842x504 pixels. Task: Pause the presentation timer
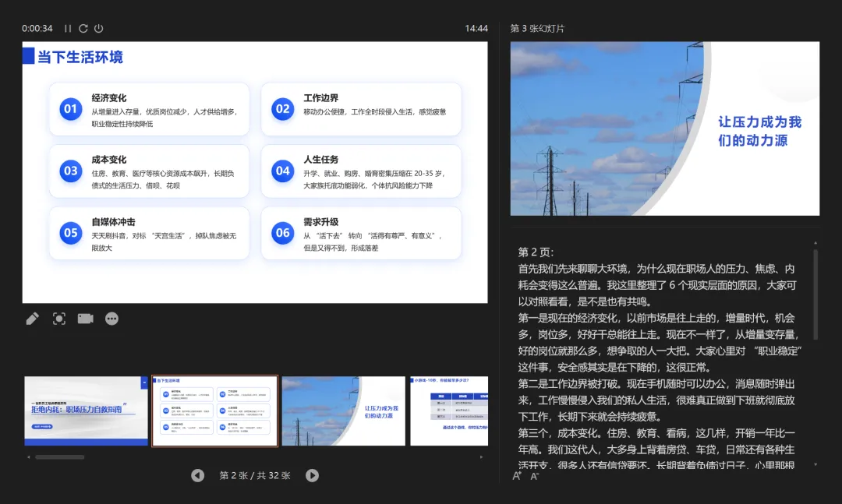68,29
